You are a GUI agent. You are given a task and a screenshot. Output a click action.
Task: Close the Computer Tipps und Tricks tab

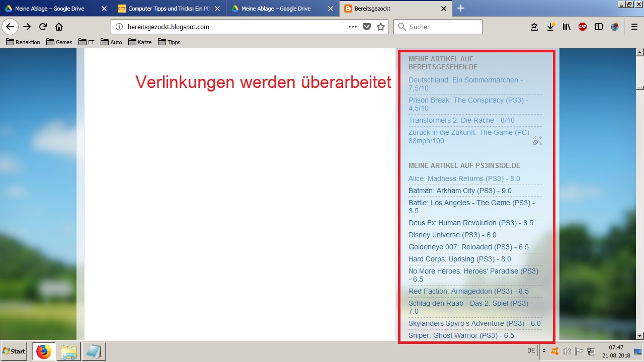pos(217,9)
